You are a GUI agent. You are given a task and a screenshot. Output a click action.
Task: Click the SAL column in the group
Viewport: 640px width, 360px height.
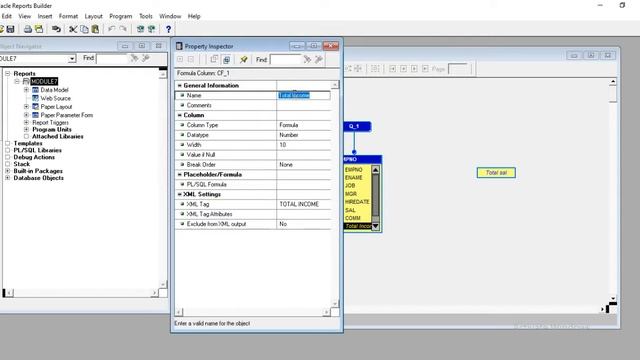pos(350,210)
